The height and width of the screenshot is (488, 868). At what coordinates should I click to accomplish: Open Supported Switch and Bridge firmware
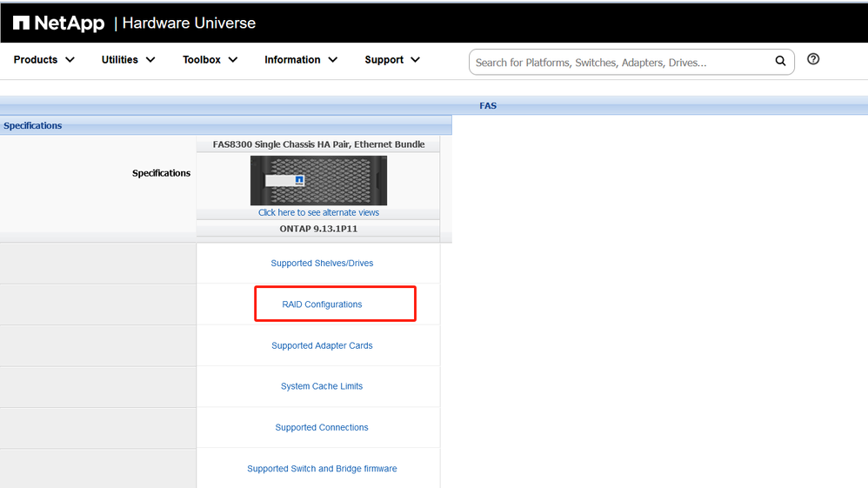pos(322,469)
